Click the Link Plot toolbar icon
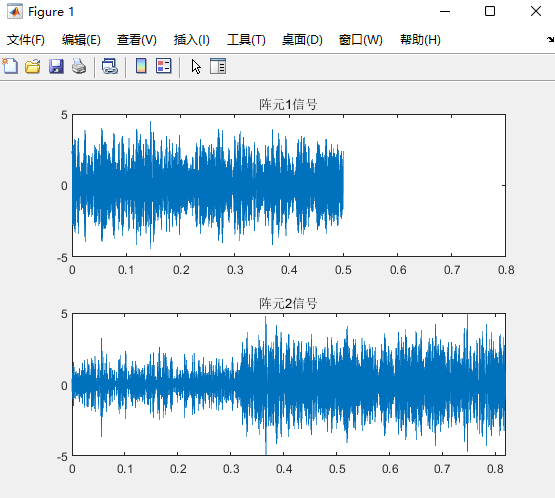Screen dimensions: 555x498 coord(110,66)
